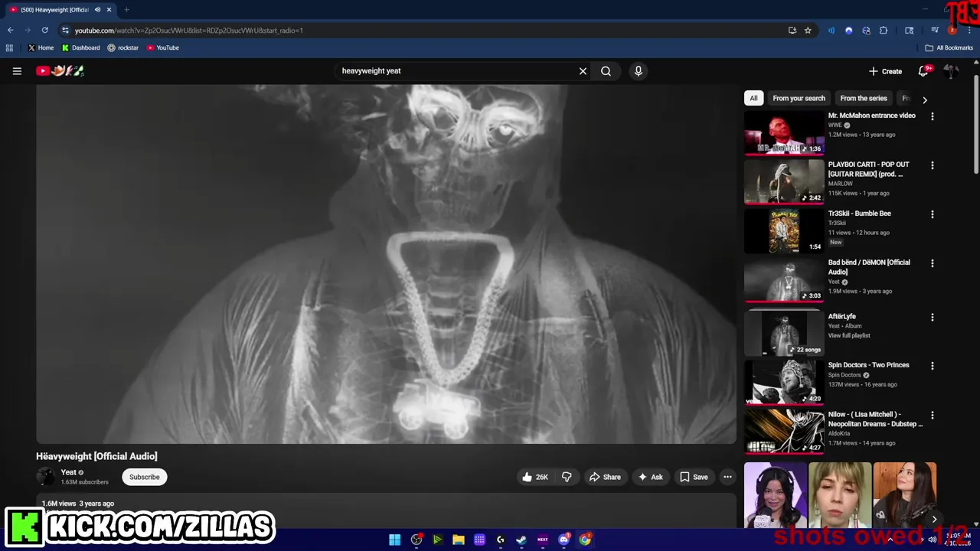Go back with browser back arrow
The height and width of the screenshot is (551, 980).
(x=10, y=30)
